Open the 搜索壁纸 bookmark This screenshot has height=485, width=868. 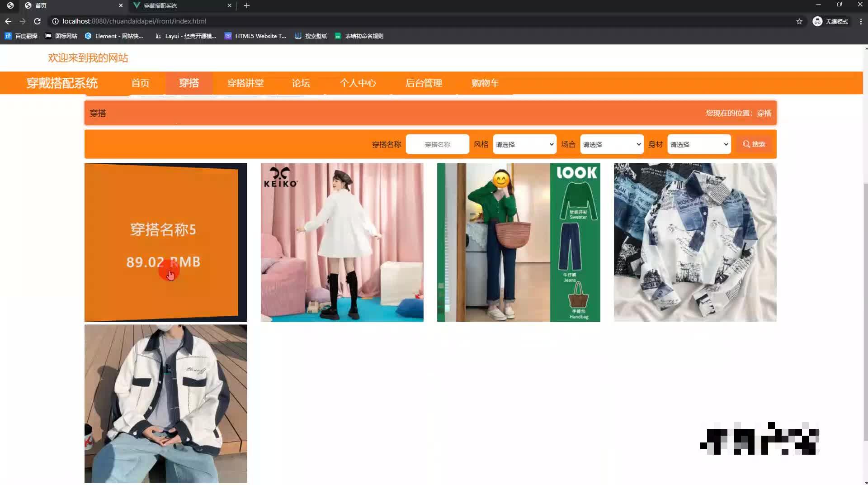311,36
